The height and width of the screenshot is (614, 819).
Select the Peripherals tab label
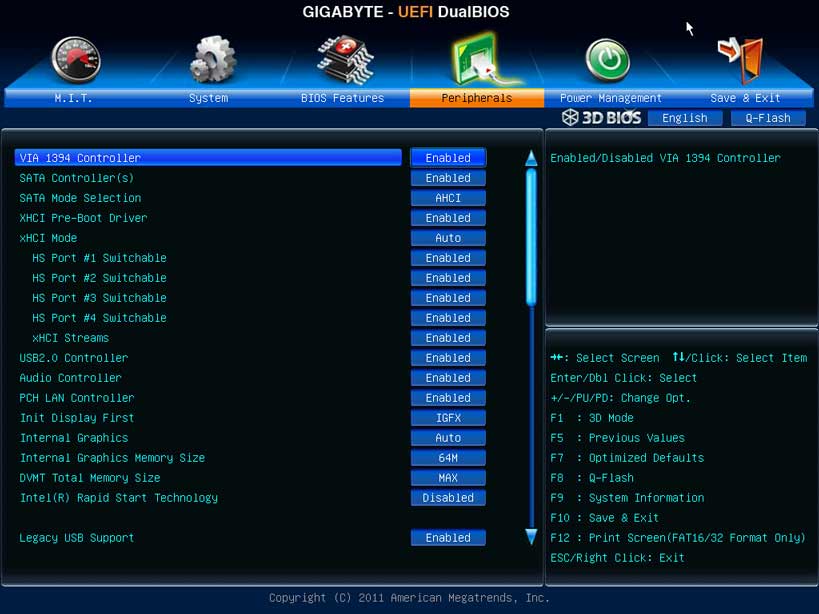tap(477, 98)
